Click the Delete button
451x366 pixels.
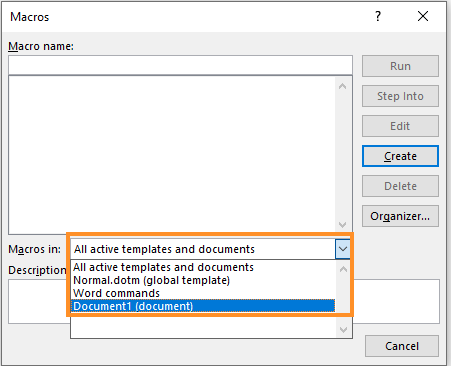400,186
